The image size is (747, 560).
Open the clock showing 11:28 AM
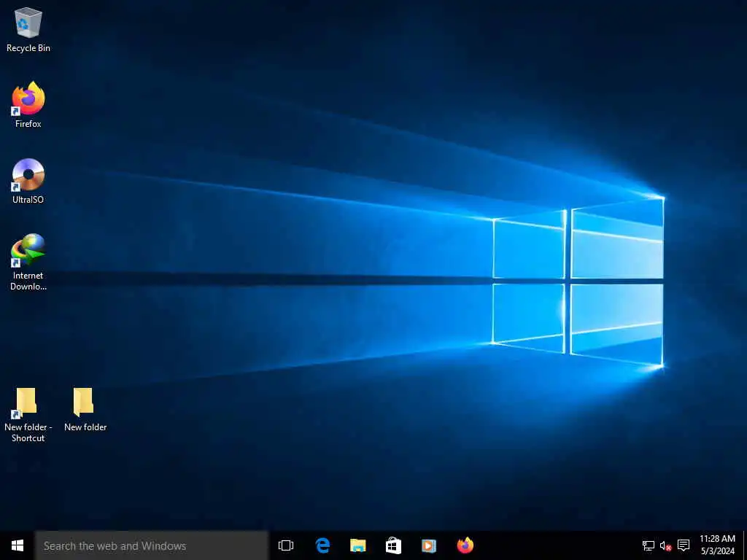pyautogui.click(x=717, y=545)
